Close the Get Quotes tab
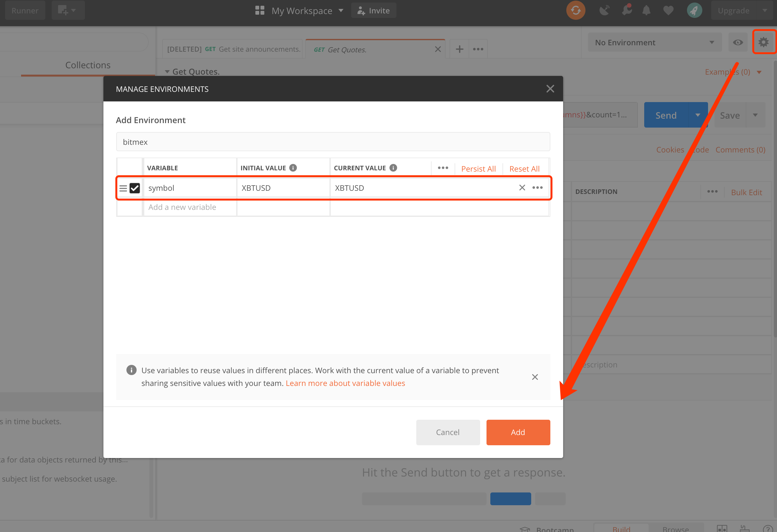 (438, 49)
